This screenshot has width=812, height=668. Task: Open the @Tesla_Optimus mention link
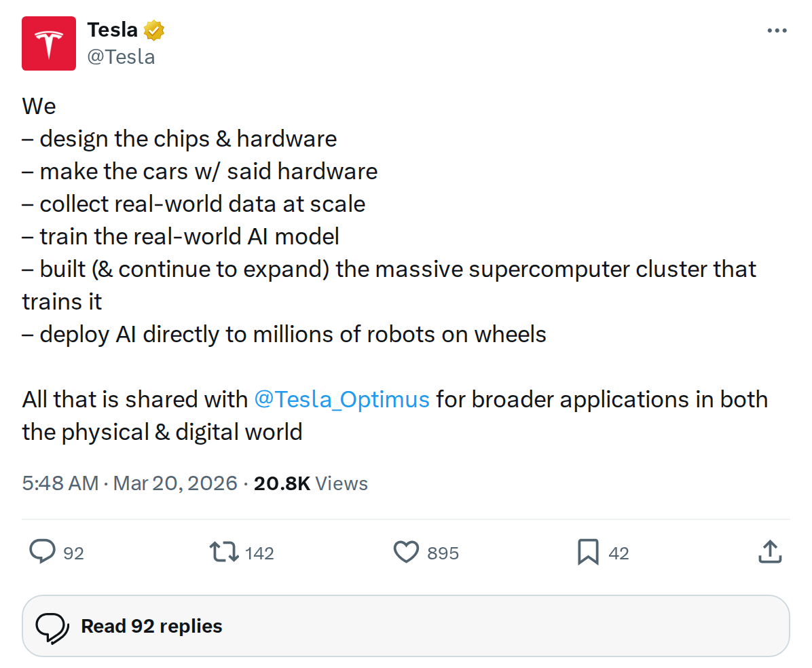342,399
